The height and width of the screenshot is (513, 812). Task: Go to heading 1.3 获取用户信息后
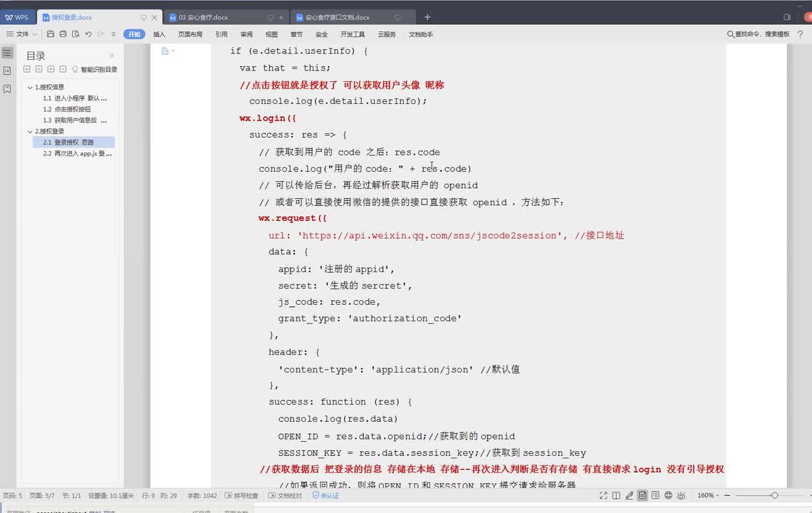(75, 120)
